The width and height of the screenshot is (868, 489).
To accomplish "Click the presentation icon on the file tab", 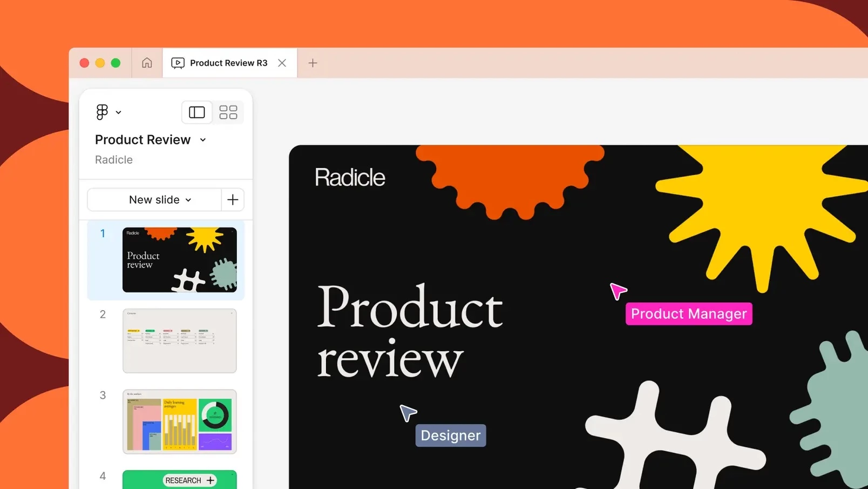I will (177, 63).
